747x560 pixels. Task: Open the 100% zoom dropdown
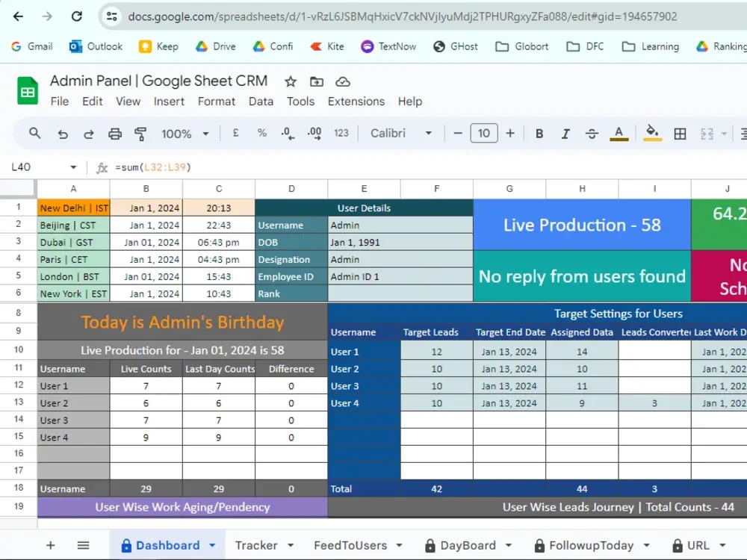pos(185,134)
